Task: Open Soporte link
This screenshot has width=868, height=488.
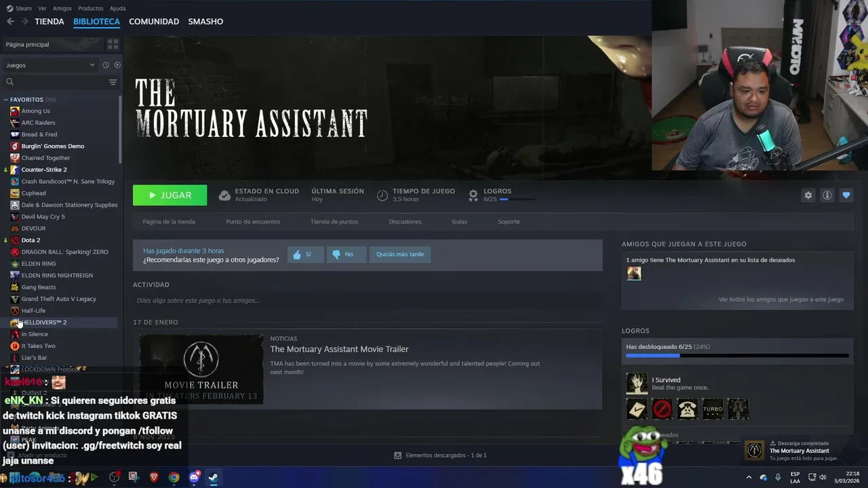Action: (x=509, y=222)
